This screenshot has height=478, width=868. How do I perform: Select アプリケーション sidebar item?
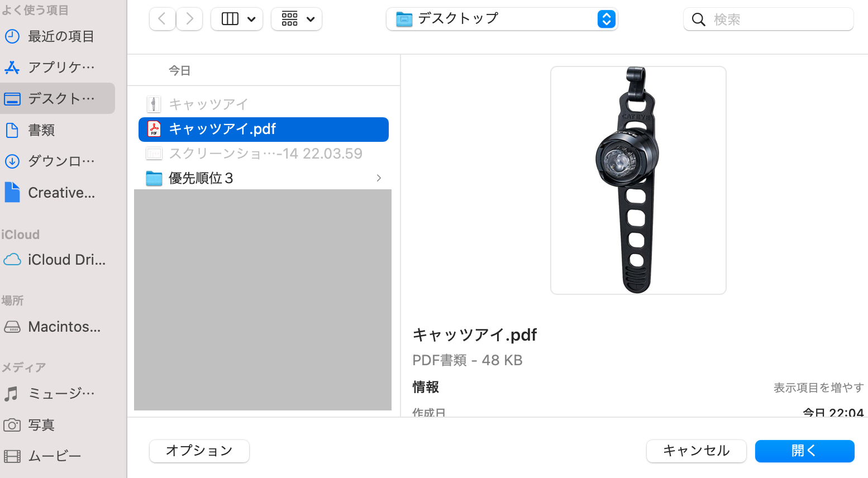(58, 68)
